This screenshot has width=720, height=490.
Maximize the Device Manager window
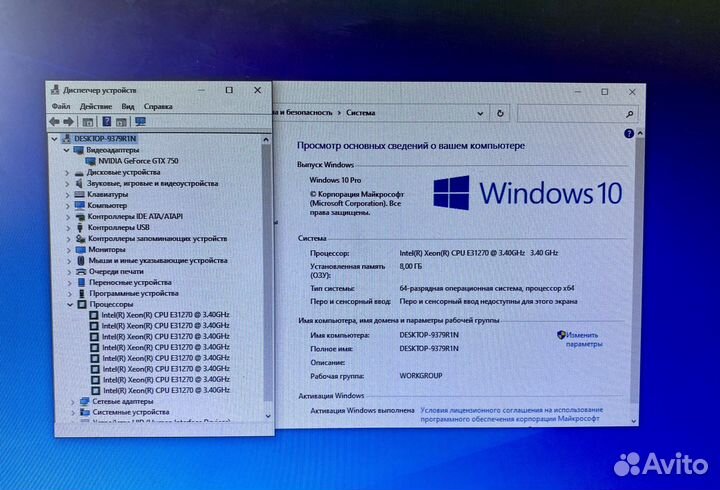(229, 90)
